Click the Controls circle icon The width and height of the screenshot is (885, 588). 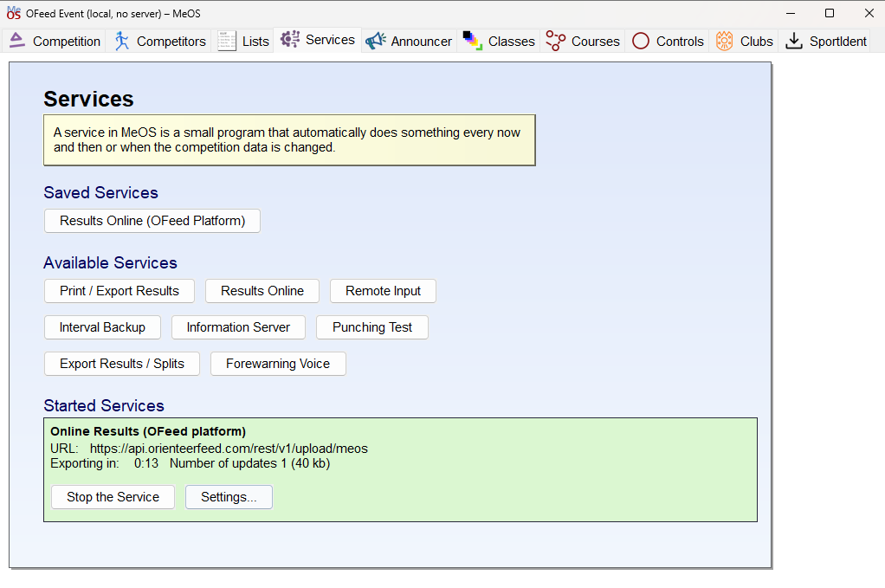(641, 42)
